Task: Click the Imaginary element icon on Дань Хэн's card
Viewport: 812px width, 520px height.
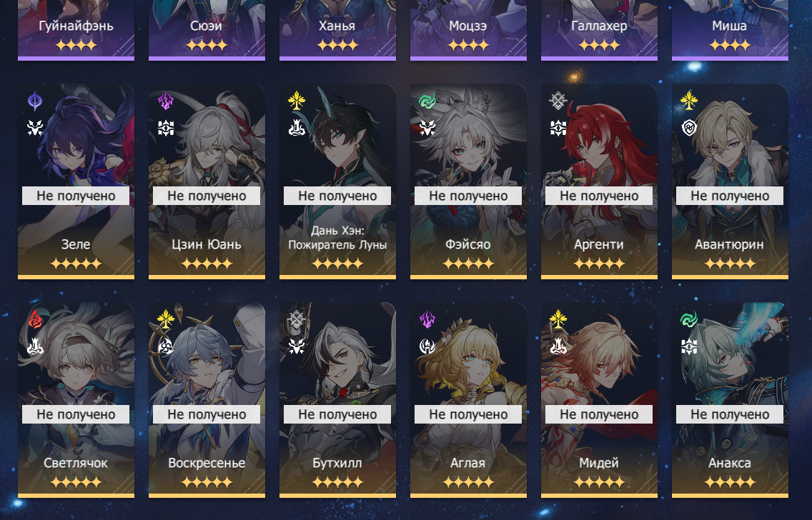Action: pyautogui.click(x=297, y=101)
